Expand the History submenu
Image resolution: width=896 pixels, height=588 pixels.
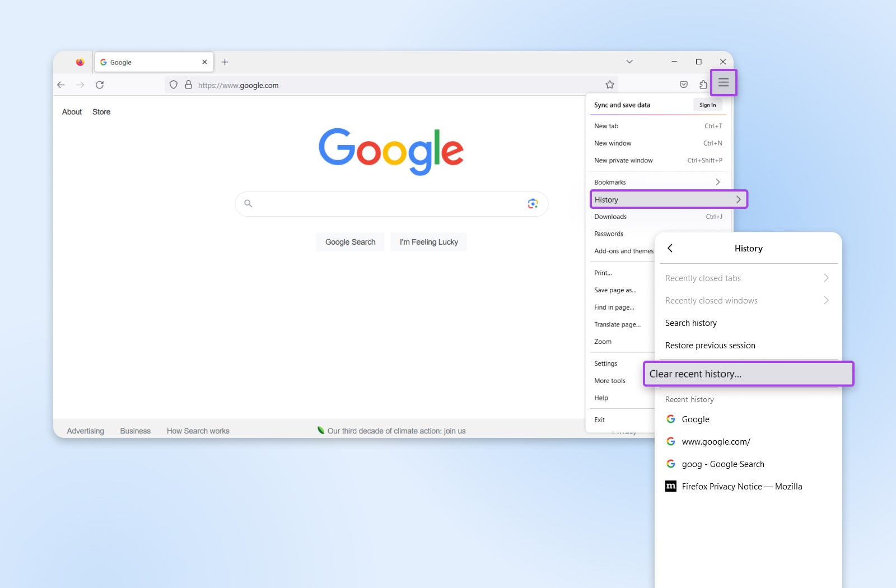pyautogui.click(x=669, y=199)
